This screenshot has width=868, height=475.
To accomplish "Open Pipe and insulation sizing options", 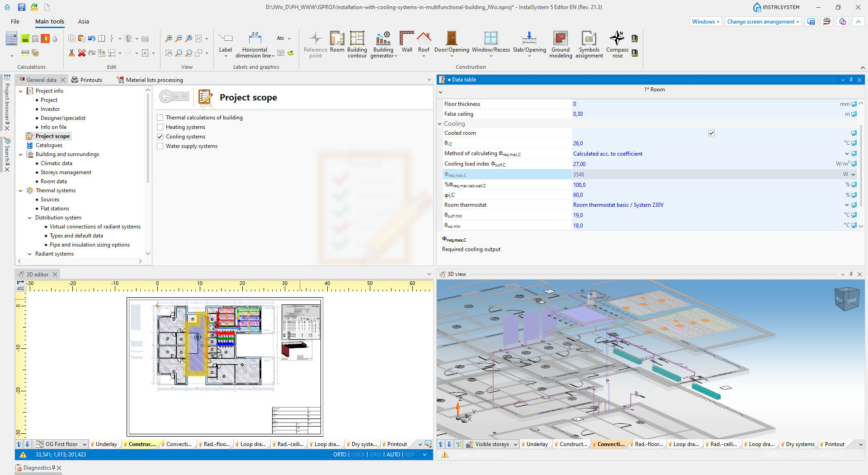I will tap(90, 245).
